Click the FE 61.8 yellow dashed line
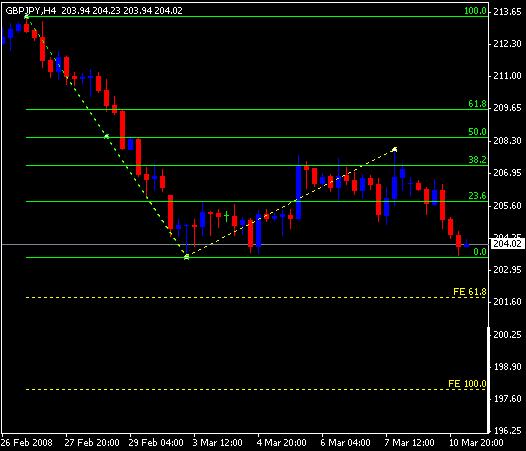This screenshot has width=526, height=451. click(x=256, y=298)
